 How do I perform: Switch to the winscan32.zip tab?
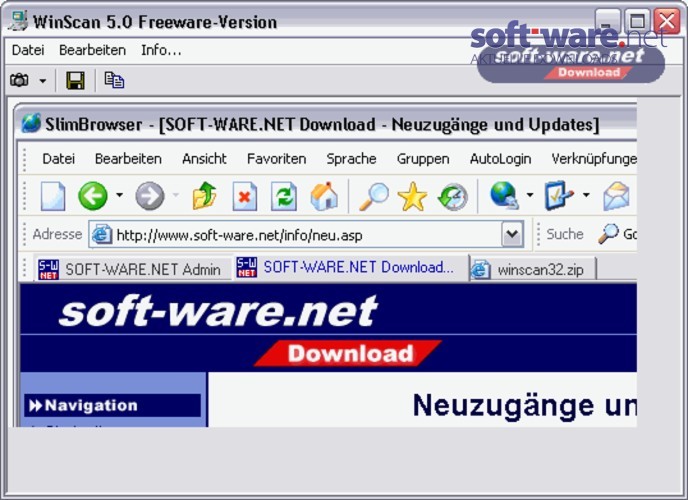click(533, 269)
